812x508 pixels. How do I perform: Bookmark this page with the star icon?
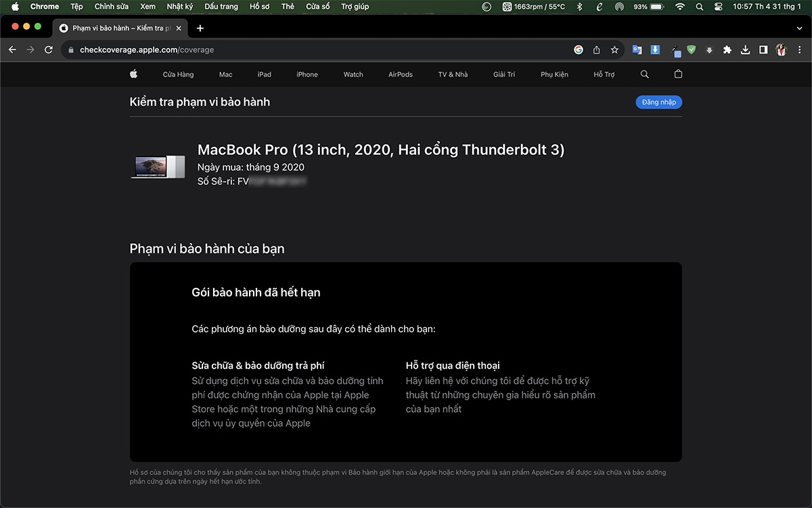tap(614, 49)
